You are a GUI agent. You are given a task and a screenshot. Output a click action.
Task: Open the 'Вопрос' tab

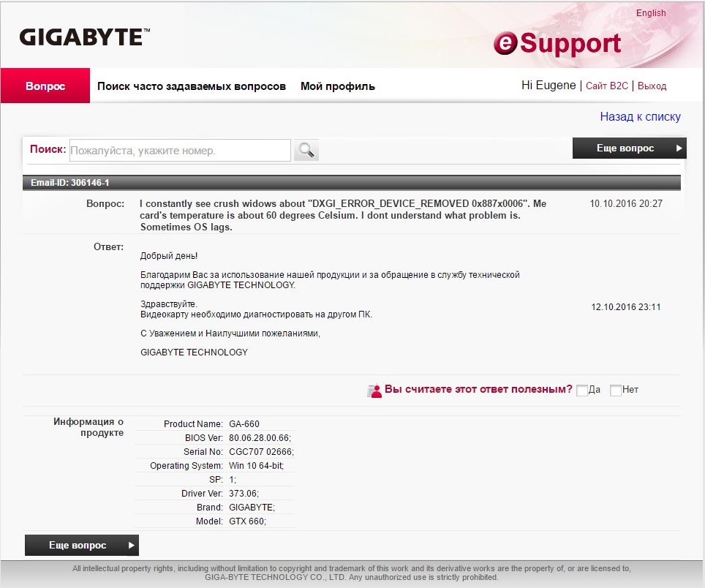click(45, 86)
